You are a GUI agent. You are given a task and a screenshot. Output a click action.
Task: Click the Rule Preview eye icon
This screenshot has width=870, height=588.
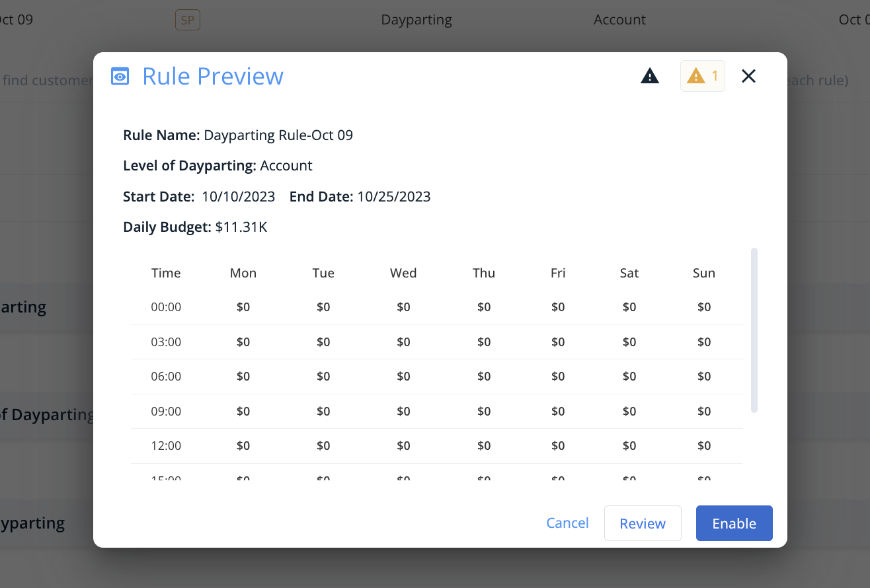[120, 77]
